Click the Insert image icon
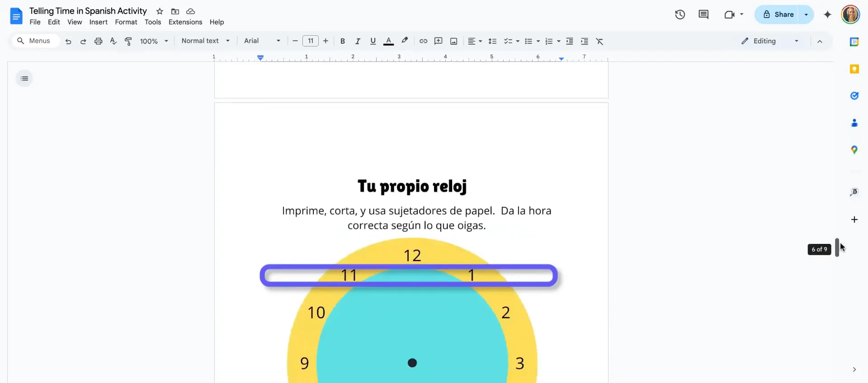This screenshot has width=868, height=383. click(x=453, y=41)
